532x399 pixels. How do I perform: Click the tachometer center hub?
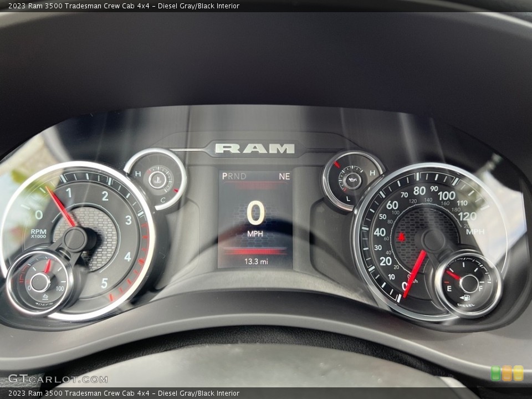75,239
